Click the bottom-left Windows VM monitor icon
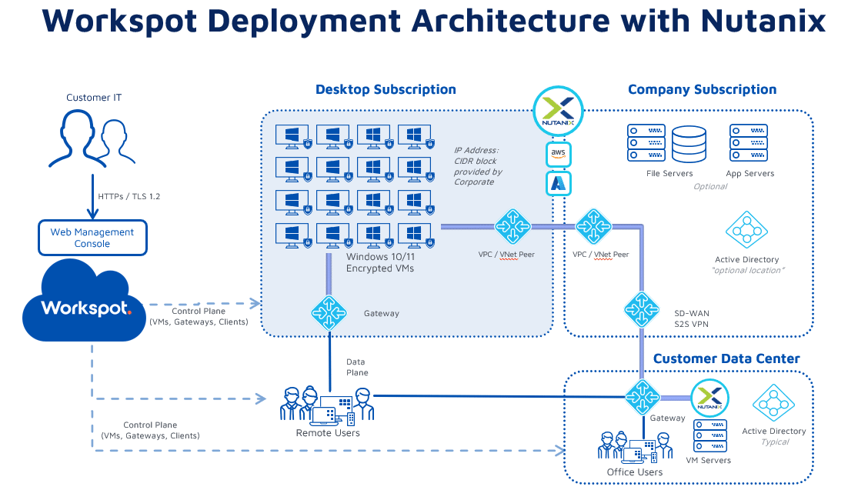 294,235
